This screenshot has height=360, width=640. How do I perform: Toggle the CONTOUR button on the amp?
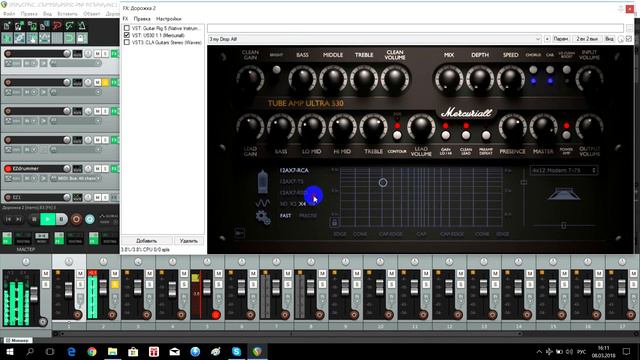(x=397, y=135)
